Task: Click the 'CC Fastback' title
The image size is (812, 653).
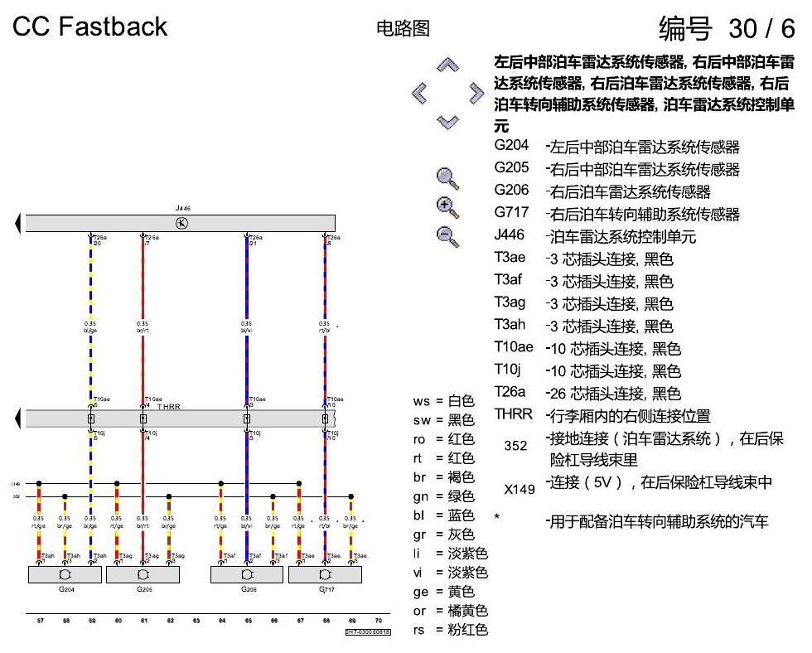Action: [90, 27]
